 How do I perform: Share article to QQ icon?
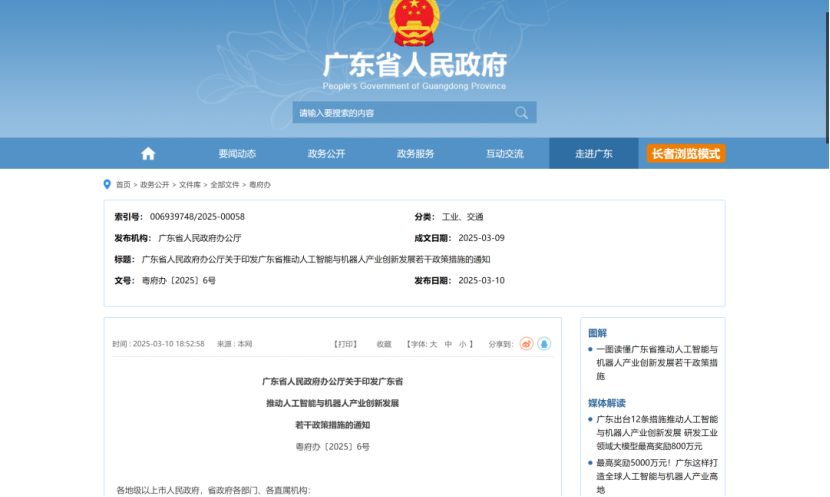(x=544, y=344)
